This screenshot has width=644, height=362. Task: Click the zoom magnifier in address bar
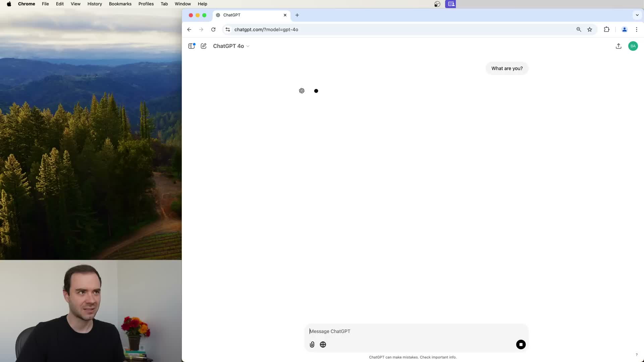pyautogui.click(x=579, y=29)
